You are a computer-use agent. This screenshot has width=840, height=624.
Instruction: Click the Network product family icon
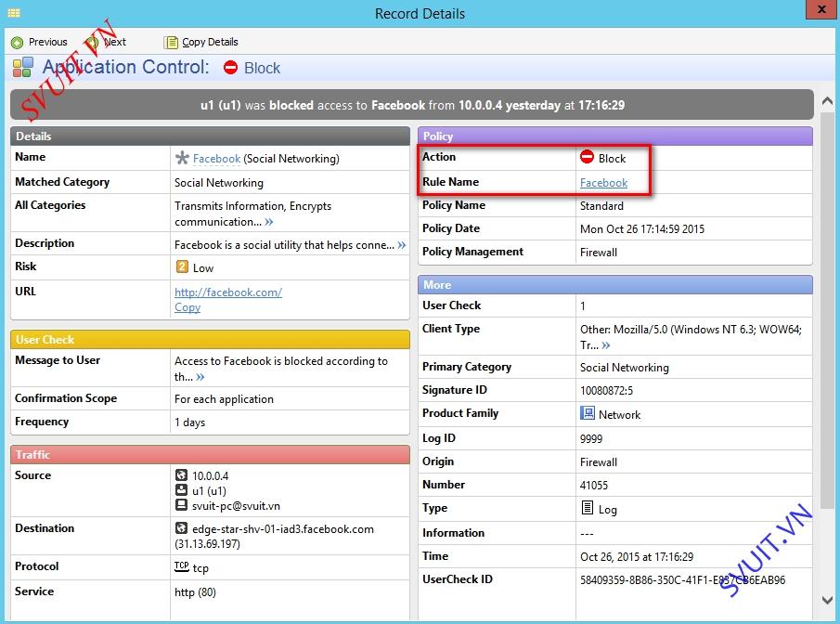click(x=588, y=413)
